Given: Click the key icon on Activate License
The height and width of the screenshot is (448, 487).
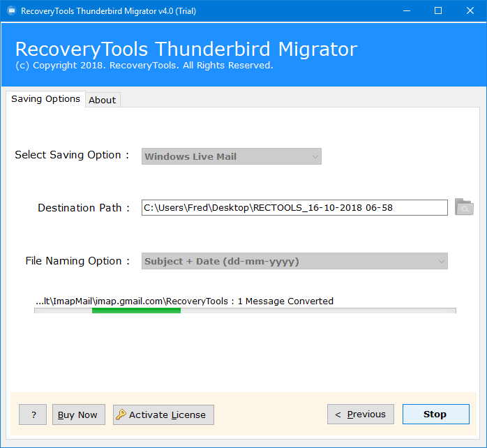Looking at the screenshot, I should tap(121, 414).
